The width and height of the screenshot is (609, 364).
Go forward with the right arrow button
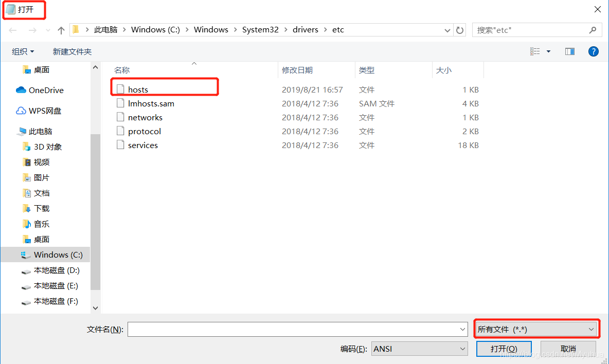pyautogui.click(x=32, y=30)
